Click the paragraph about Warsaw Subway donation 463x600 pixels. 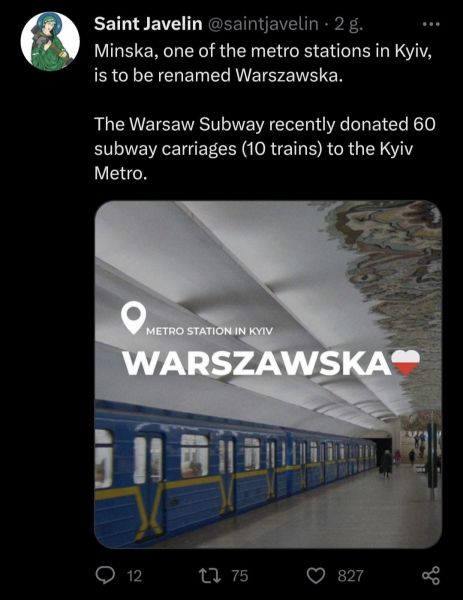pos(265,148)
